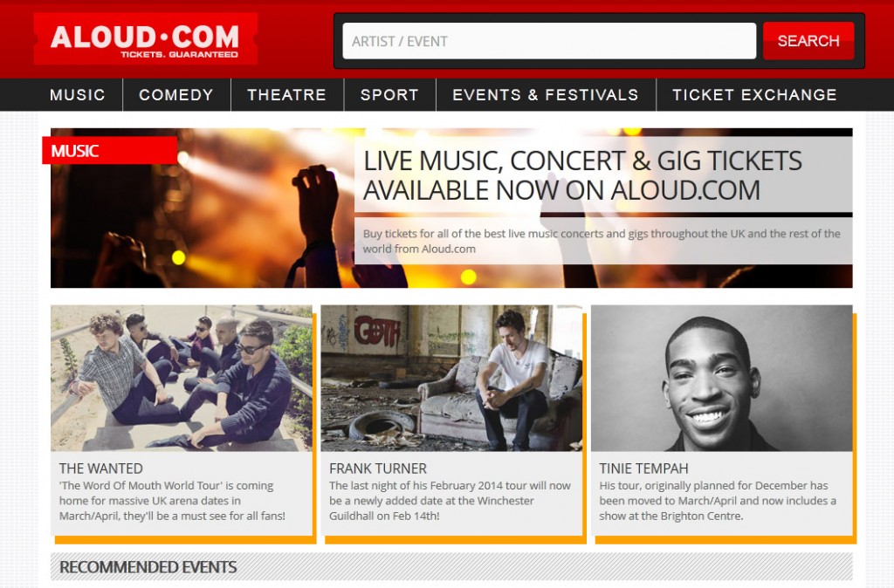Open the Tinie Tempah portrait photo

coord(722,379)
